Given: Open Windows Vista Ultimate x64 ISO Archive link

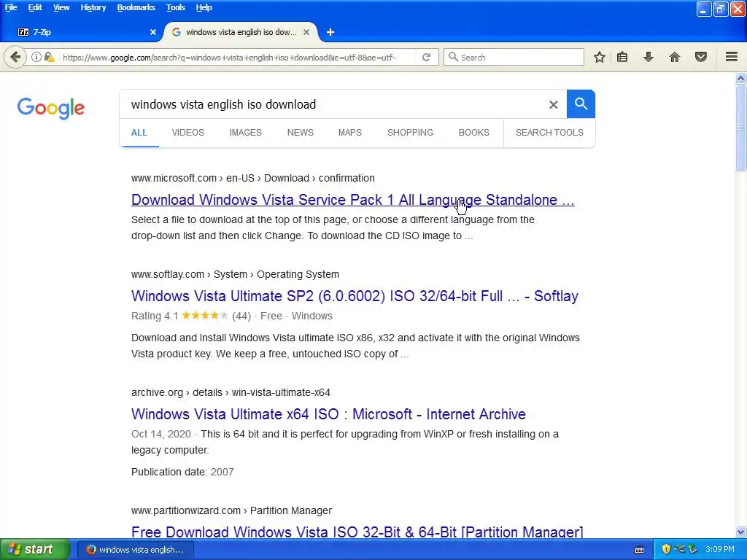Looking at the screenshot, I should tap(328, 414).
